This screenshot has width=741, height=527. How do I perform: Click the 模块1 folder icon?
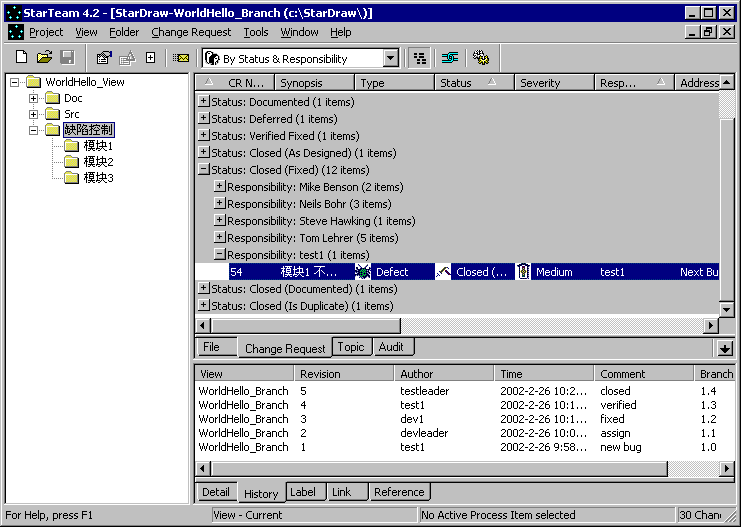(71, 146)
